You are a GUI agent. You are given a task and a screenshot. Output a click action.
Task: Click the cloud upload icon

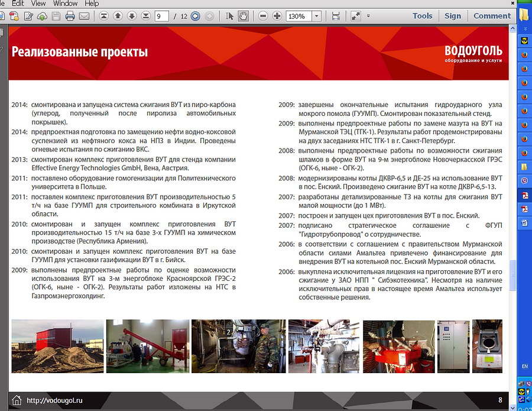pyautogui.click(x=42, y=16)
